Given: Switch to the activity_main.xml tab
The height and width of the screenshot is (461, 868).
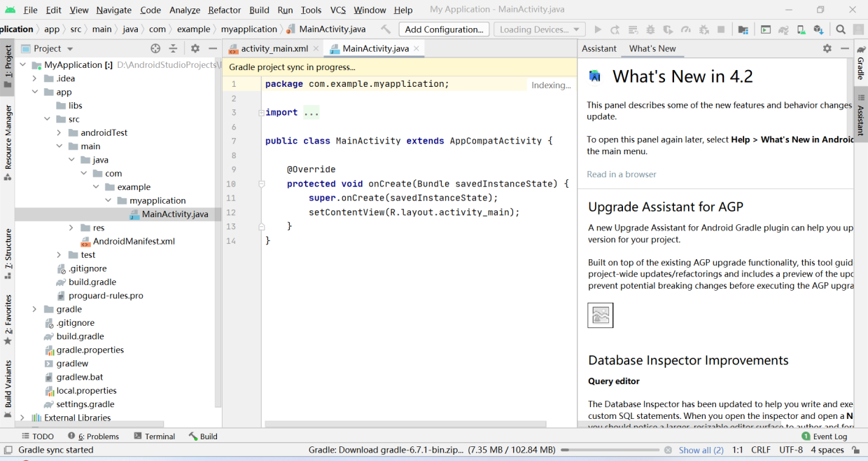Looking at the screenshot, I should click(274, 48).
